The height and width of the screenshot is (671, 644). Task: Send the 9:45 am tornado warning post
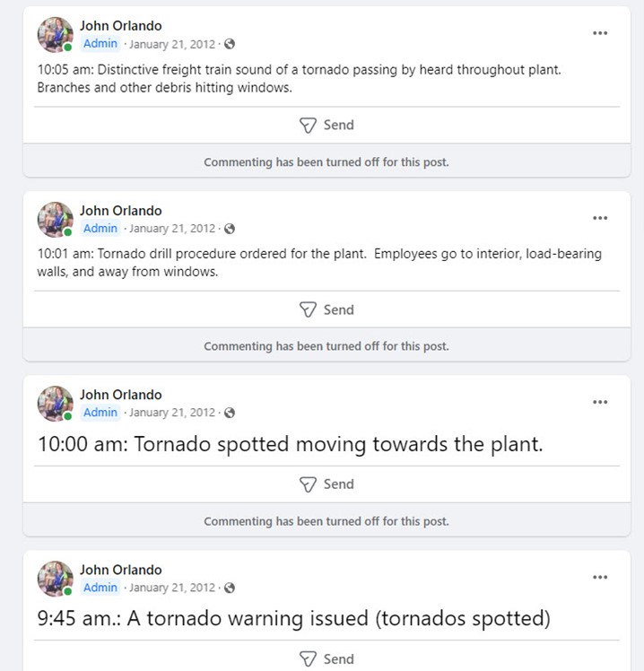point(326,659)
